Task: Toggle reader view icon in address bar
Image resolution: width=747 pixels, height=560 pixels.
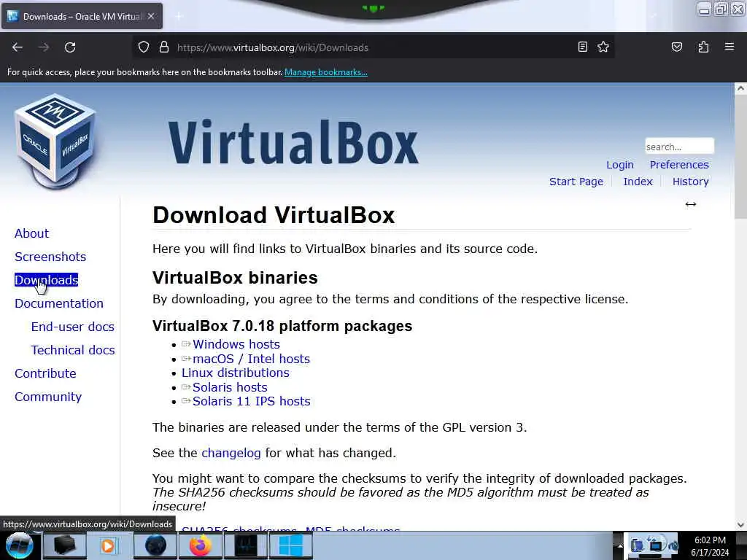Action: click(582, 47)
